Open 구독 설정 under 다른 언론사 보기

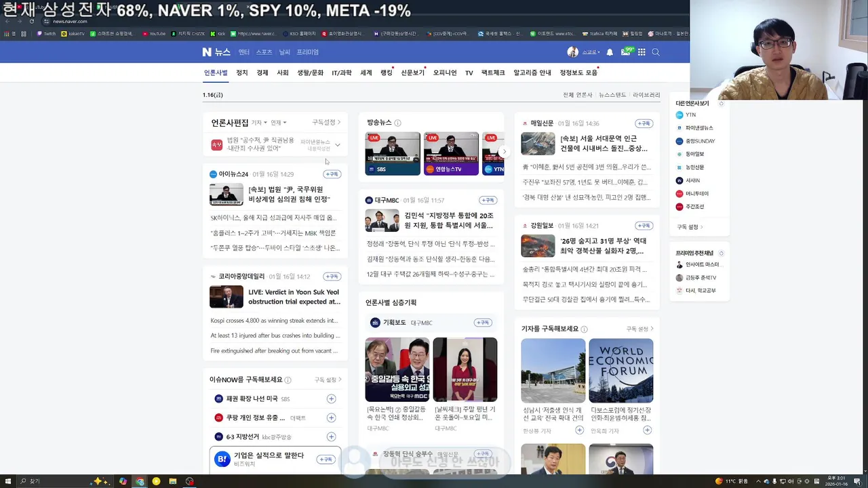690,227
